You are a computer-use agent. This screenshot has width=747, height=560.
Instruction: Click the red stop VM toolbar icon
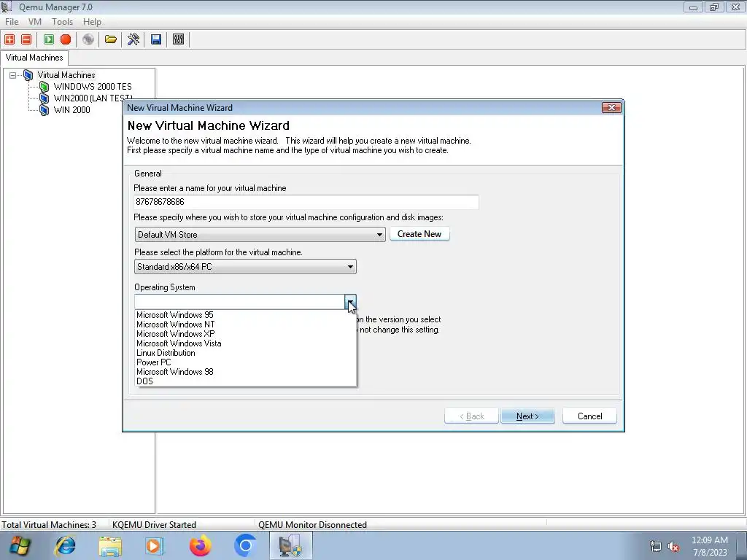coord(66,39)
